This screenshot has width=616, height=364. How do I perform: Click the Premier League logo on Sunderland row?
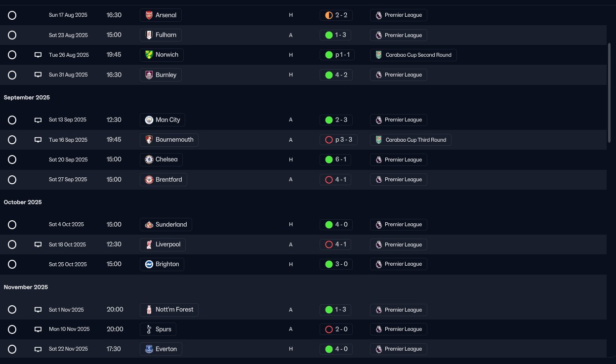click(379, 225)
